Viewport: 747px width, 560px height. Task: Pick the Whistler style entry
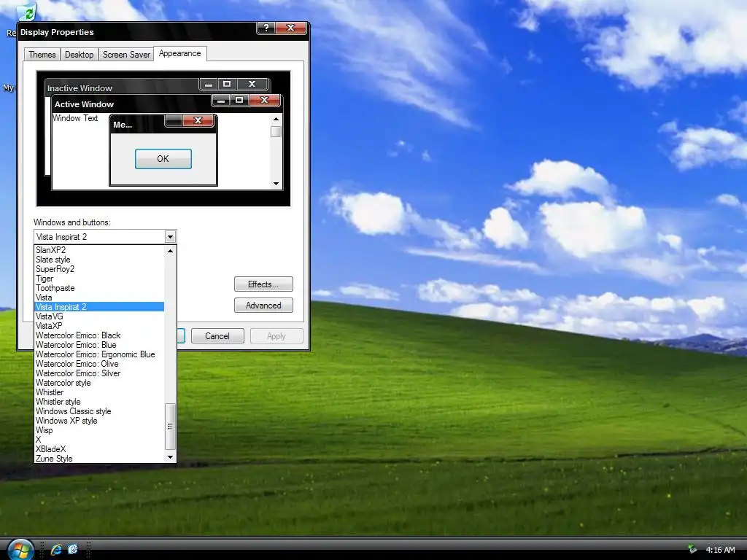[99, 402]
